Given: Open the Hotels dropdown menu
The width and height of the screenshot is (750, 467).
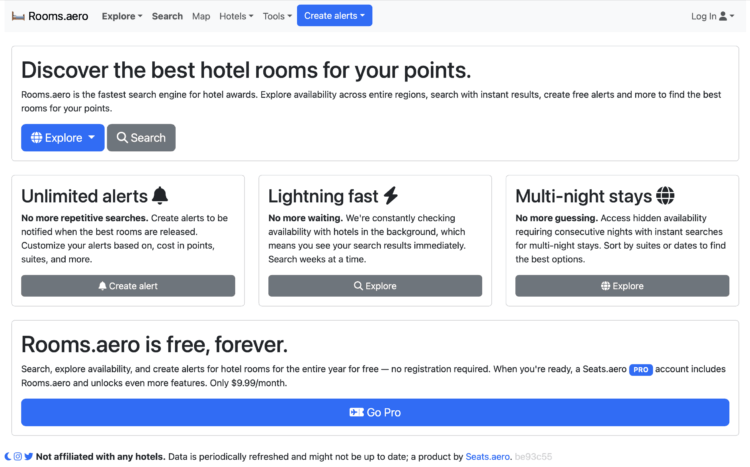Looking at the screenshot, I should pos(236,16).
